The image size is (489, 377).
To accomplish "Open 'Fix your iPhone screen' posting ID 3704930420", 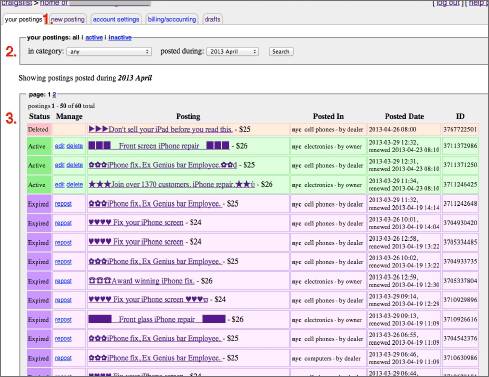I will [136, 223].
